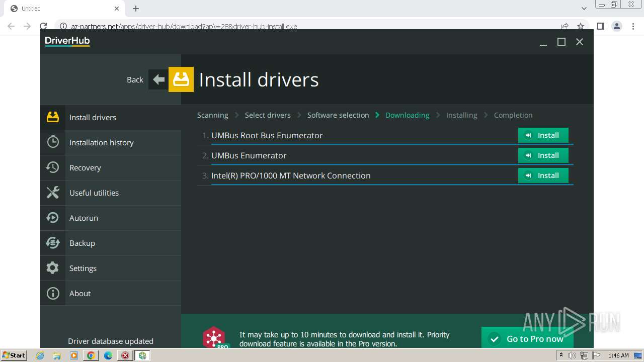Click the Completion step
644x362 pixels.
[513, 115]
